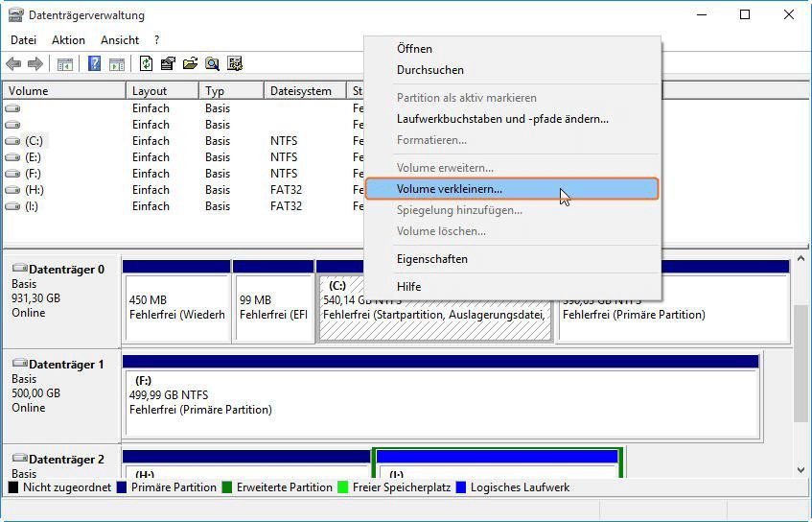Image resolution: width=812 pixels, height=522 pixels.
Task: Click the drive icon next to (I:)
Action: point(12,206)
